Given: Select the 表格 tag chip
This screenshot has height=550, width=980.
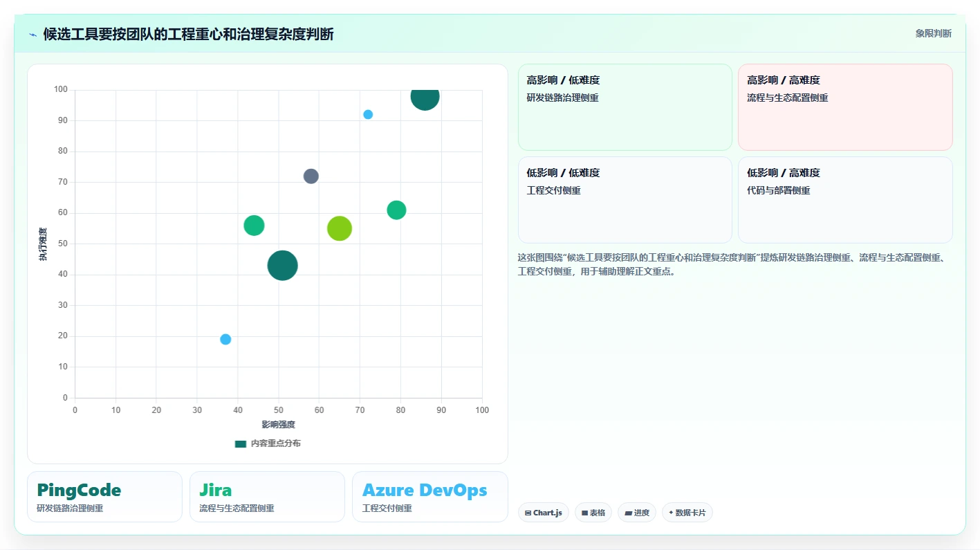Looking at the screenshot, I should click(x=593, y=513).
